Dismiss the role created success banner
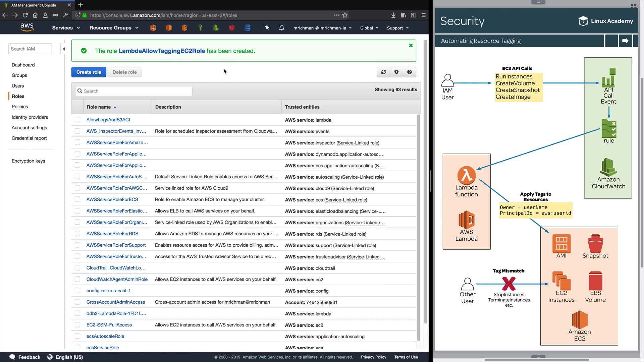This screenshot has height=362, width=644. [x=411, y=46]
